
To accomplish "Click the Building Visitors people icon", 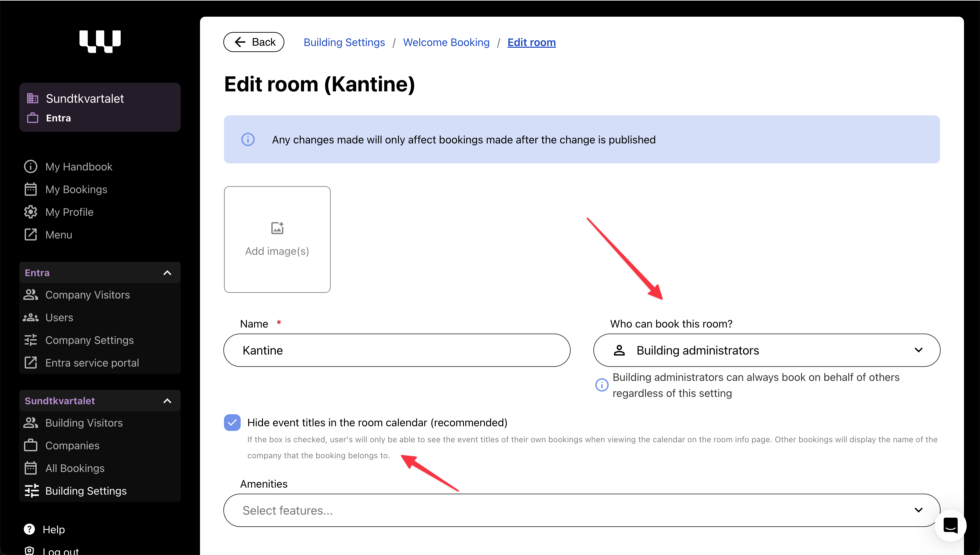I will click(30, 423).
